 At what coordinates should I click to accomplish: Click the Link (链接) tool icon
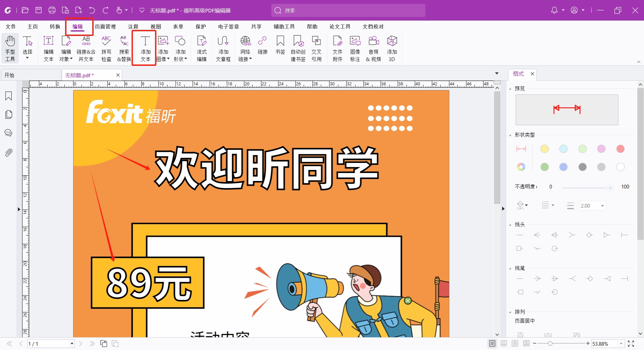click(x=262, y=45)
